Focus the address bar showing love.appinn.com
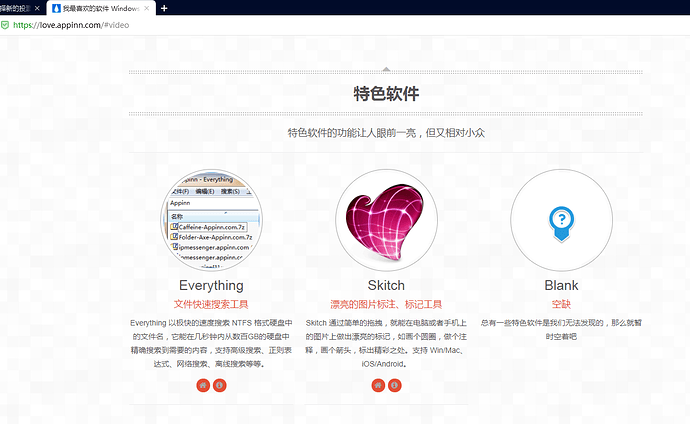690x424 pixels. (x=70, y=25)
